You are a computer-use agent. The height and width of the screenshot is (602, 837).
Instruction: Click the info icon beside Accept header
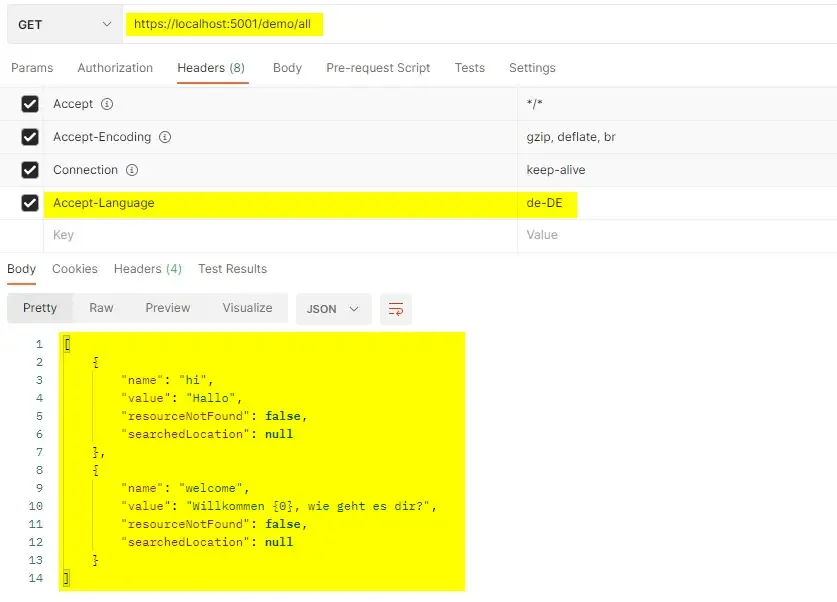105,104
